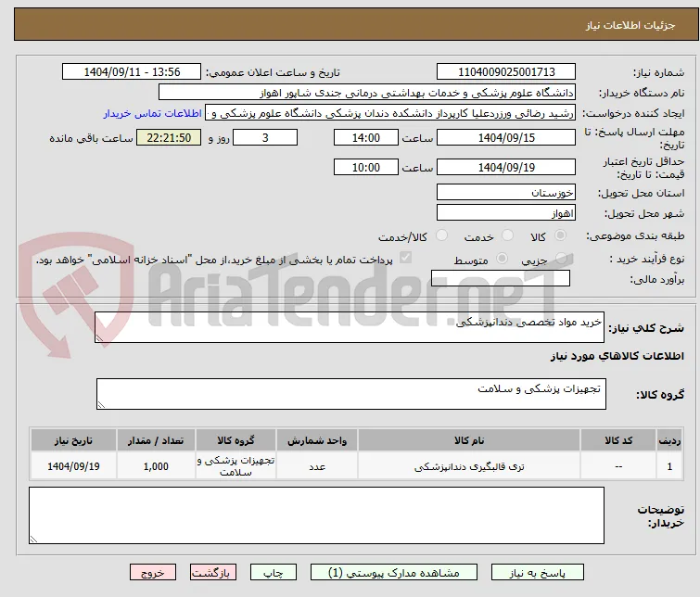
Task: Click the تاریخ نیاز column header
Action: 73,440
